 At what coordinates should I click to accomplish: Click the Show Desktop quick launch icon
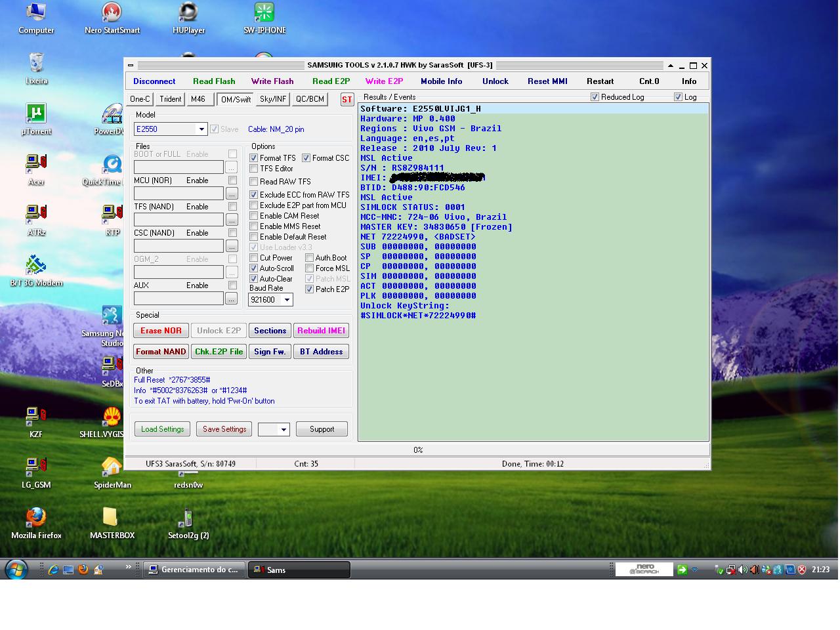coord(68,570)
